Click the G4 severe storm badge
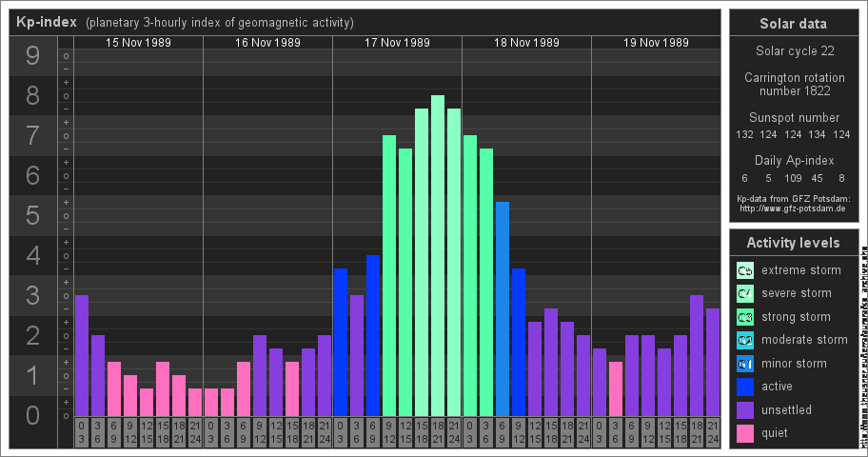This screenshot has width=868, height=457. tap(745, 293)
